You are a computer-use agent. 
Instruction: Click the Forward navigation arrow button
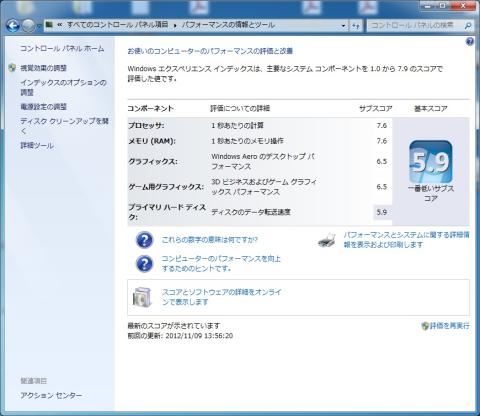click(x=29, y=25)
